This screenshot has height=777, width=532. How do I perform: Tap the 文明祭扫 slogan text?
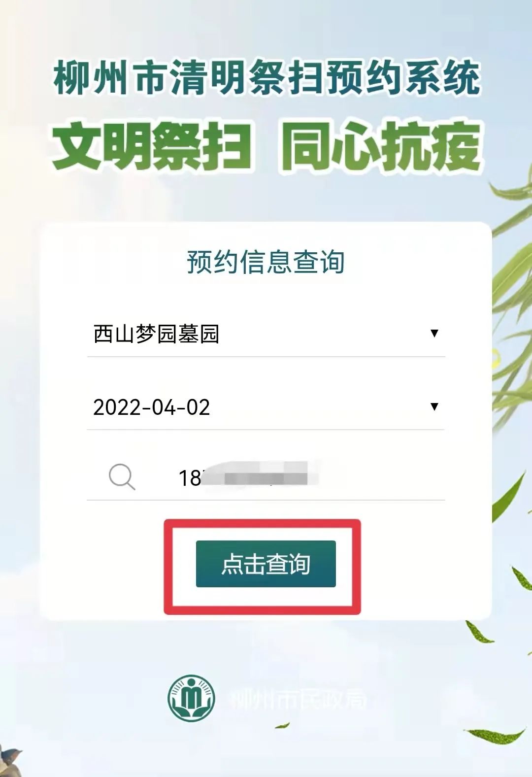tap(152, 146)
